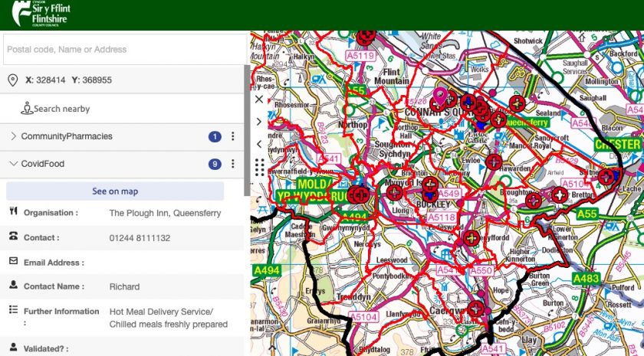Select The Plough Inn, Queensferry text
This screenshot has width=644, height=356.
(x=165, y=213)
